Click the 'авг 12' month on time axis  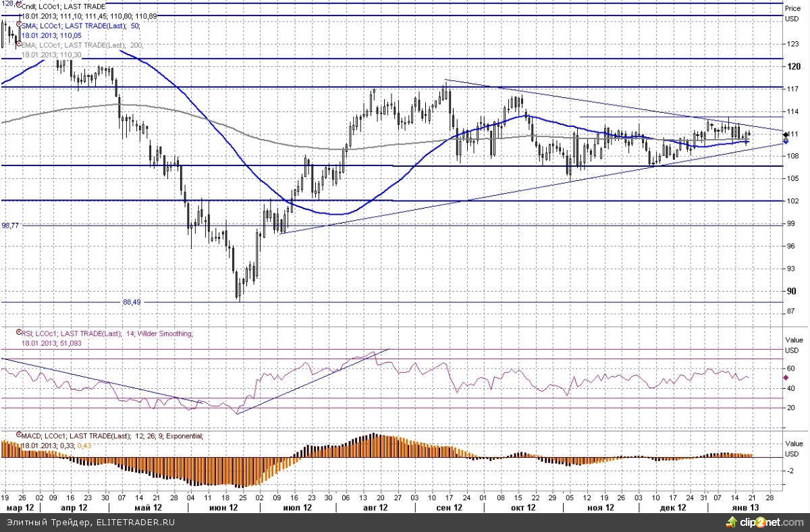(x=375, y=507)
